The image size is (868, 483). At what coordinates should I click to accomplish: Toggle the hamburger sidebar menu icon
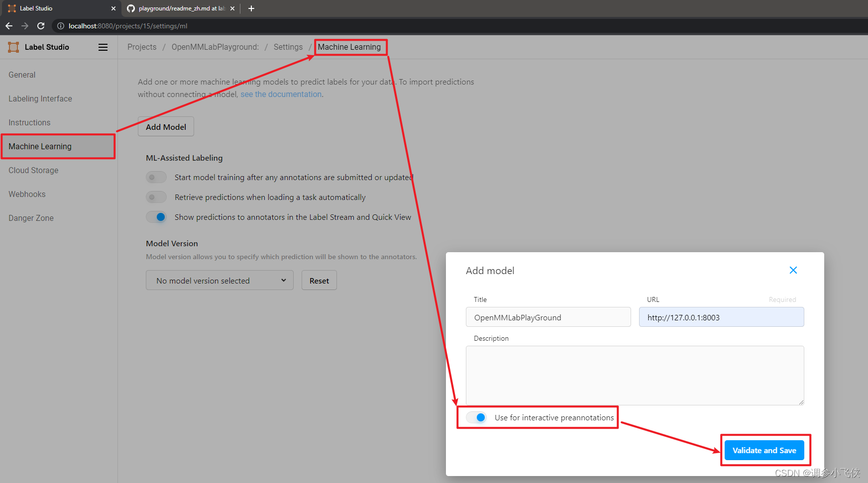click(x=103, y=47)
